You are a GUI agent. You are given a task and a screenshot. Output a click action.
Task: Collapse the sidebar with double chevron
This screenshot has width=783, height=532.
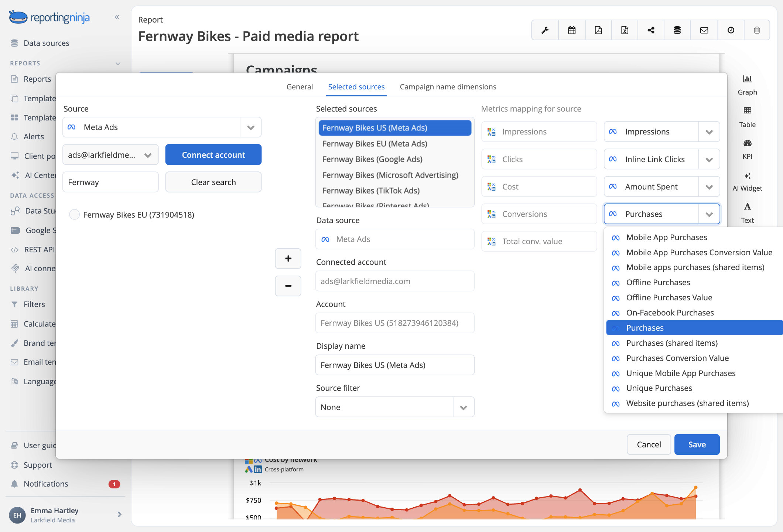tap(117, 17)
